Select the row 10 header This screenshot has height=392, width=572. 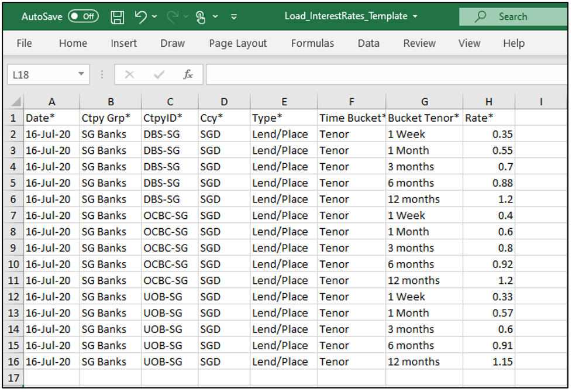click(x=14, y=264)
